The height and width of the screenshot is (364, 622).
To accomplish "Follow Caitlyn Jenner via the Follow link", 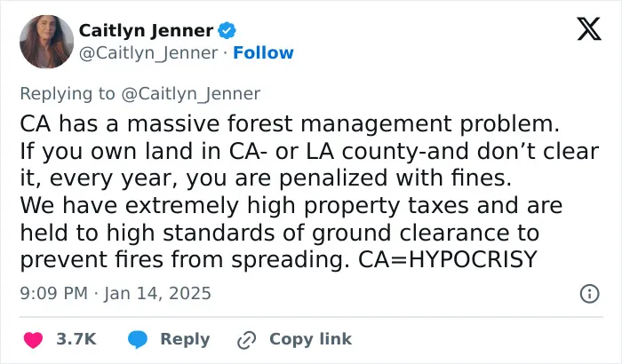I will pyautogui.click(x=263, y=52).
